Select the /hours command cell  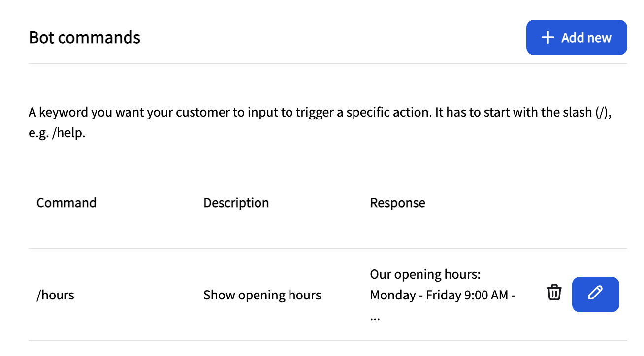pos(56,295)
